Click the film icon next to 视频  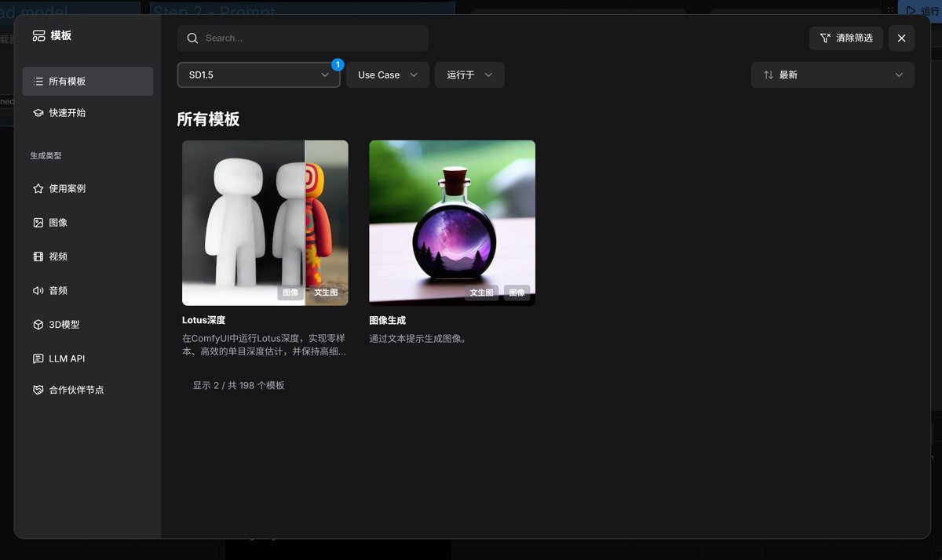point(38,256)
